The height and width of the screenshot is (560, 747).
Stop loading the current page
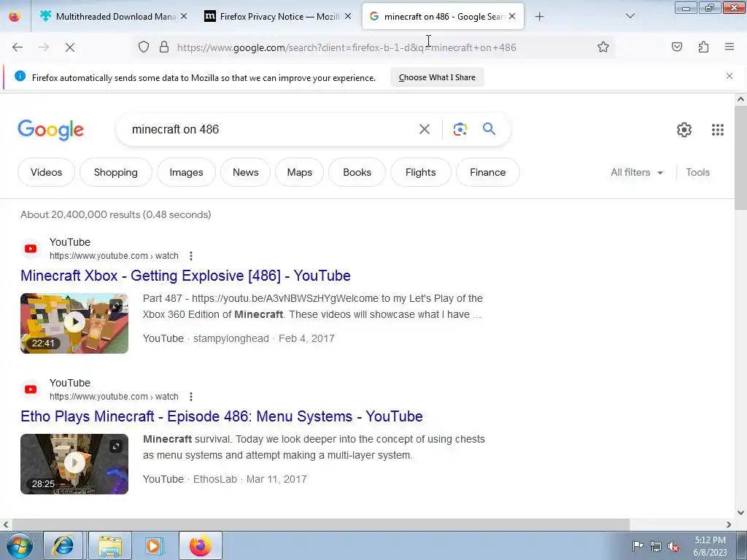tap(69, 47)
